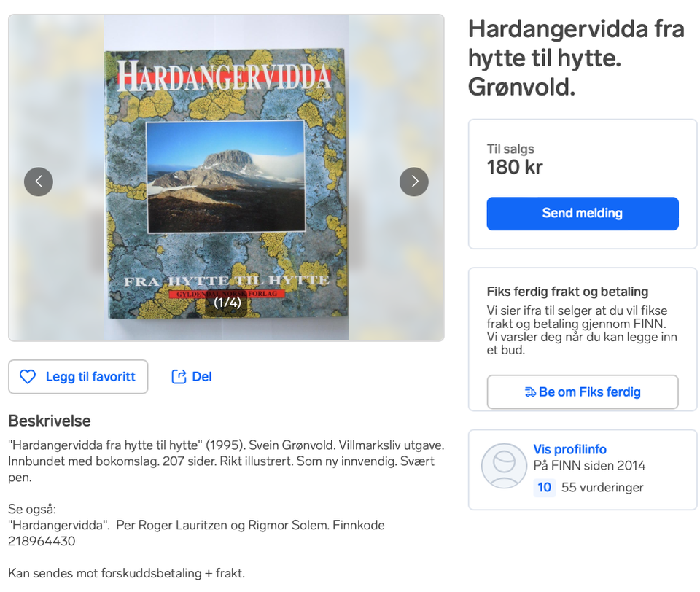Request shipping via Be om Fiks ferdig

click(583, 392)
